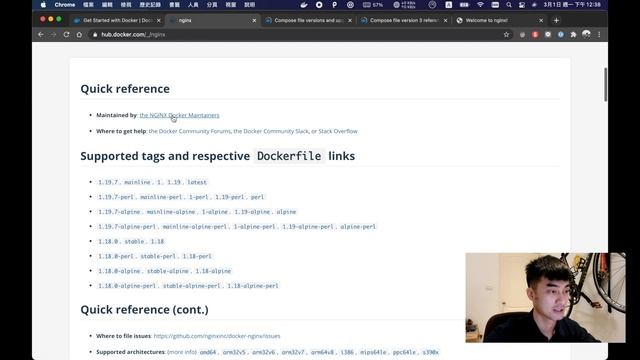Switch to Compose file version 3 reference tab
640x360 pixels.
404,20
